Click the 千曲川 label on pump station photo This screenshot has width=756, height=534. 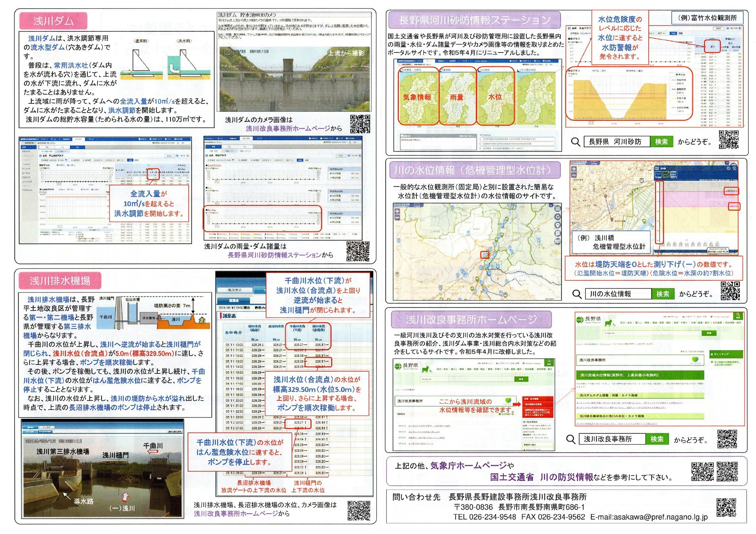(x=153, y=445)
